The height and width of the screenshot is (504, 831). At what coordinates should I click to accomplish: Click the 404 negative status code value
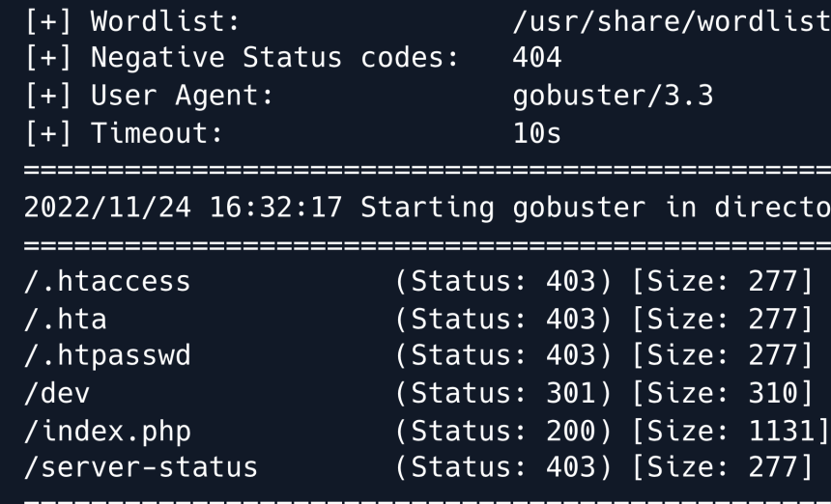[x=536, y=58]
